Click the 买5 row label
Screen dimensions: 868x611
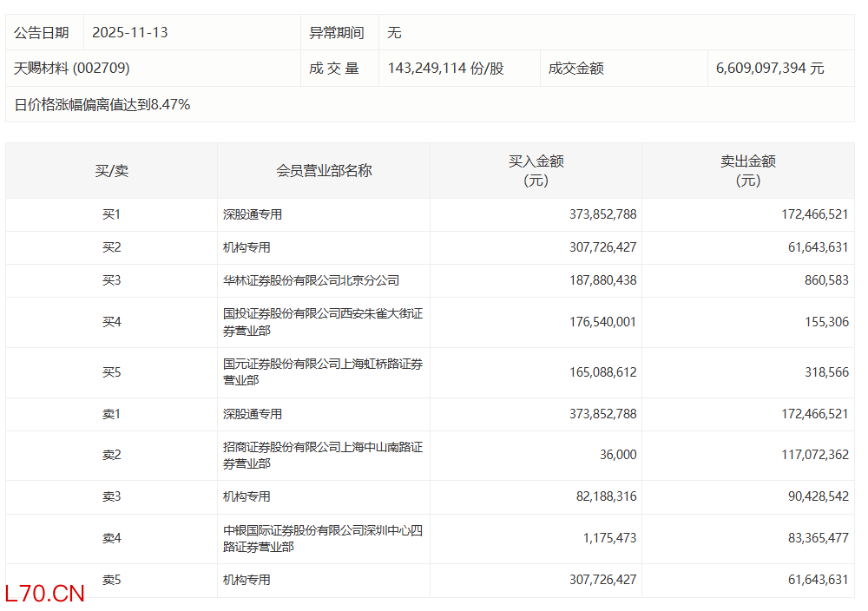pyautogui.click(x=111, y=372)
